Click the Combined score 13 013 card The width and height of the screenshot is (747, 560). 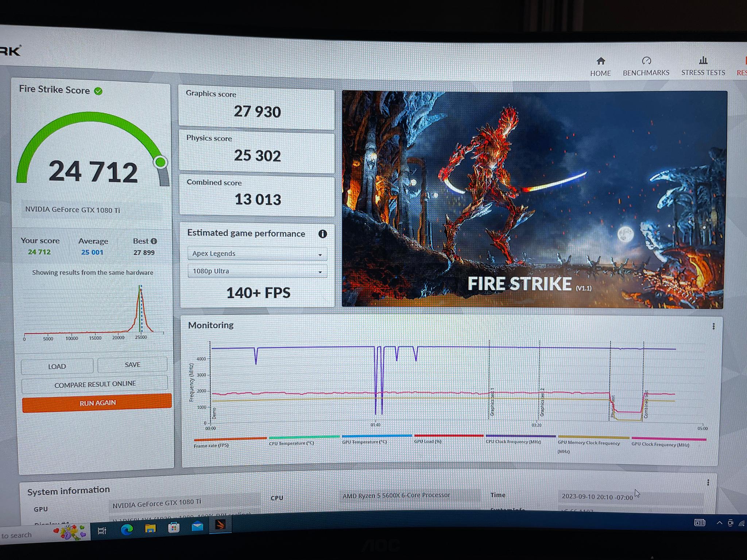click(x=257, y=196)
